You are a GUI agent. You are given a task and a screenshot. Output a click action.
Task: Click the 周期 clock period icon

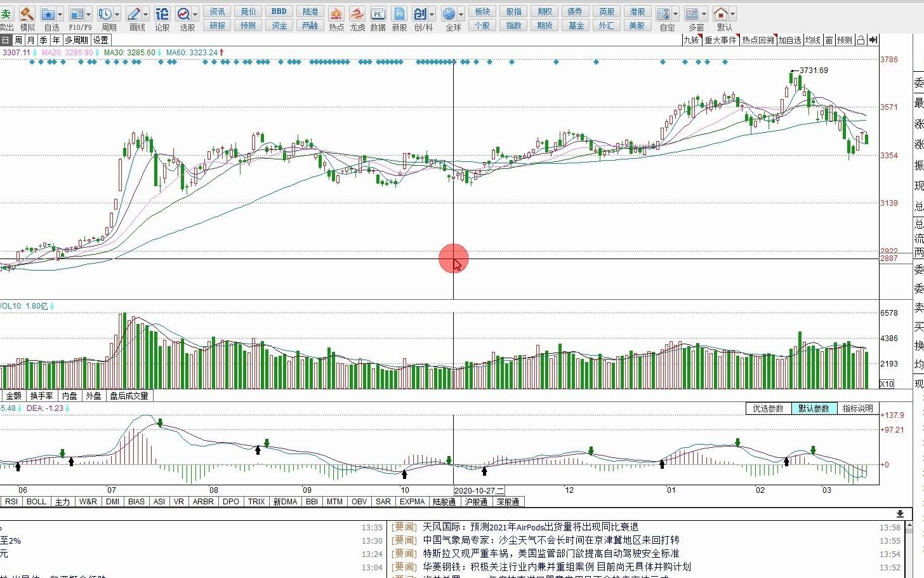105,13
